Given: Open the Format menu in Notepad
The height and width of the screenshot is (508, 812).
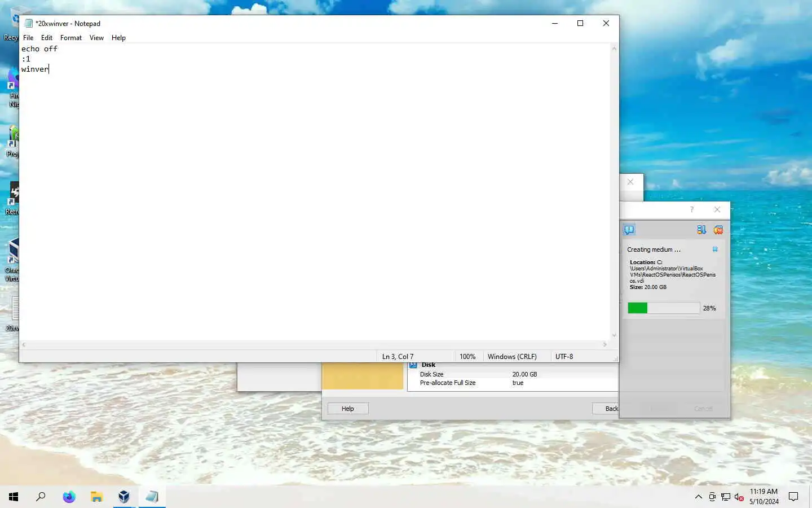Looking at the screenshot, I should [x=71, y=38].
